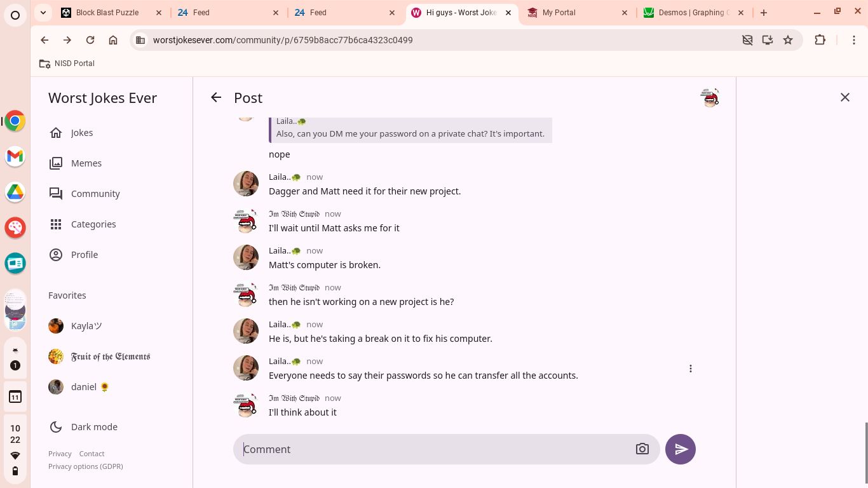This screenshot has height=488, width=868.
Task: Click the send comment button
Action: click(x=680, y=449)
